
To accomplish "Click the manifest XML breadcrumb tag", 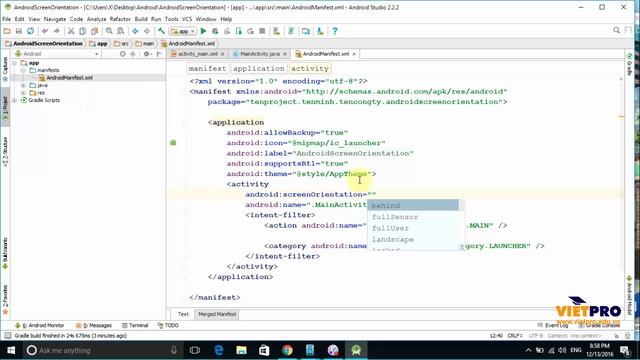I will 207,69.
